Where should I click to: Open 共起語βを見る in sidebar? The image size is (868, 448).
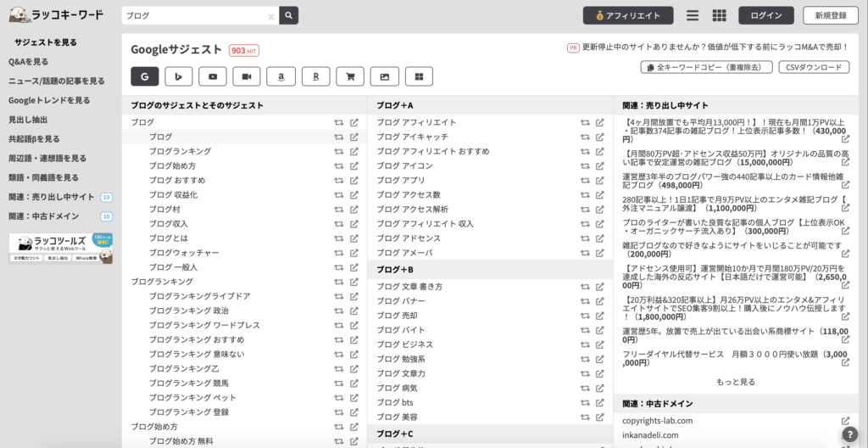tap(34, 138)
